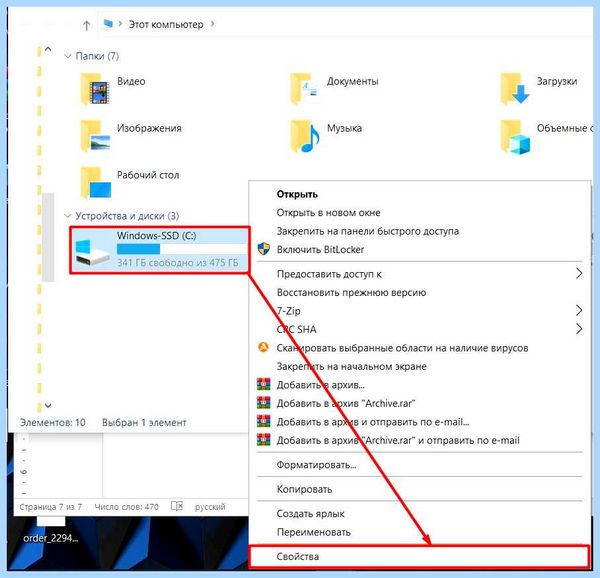Open the Загрузки folder icon
This screenshot has height=578, width=600.
[x=515, y=89]
